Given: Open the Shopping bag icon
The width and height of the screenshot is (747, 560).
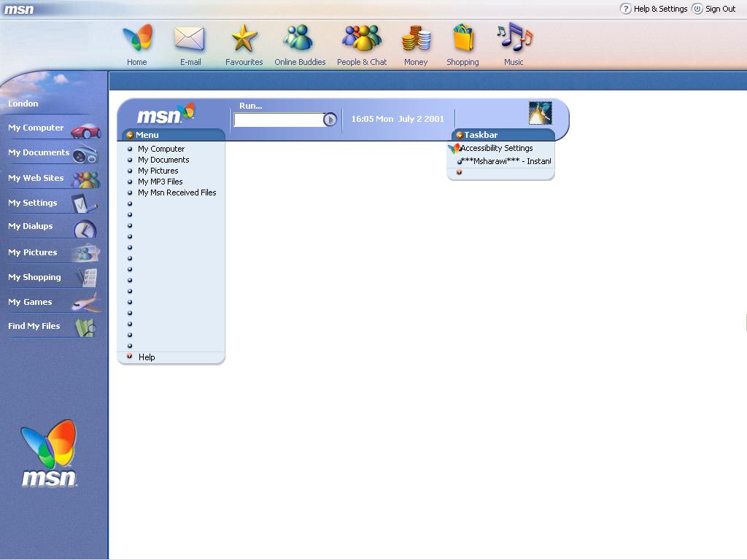Looking at the screenshot, I should tap(463, 38).
